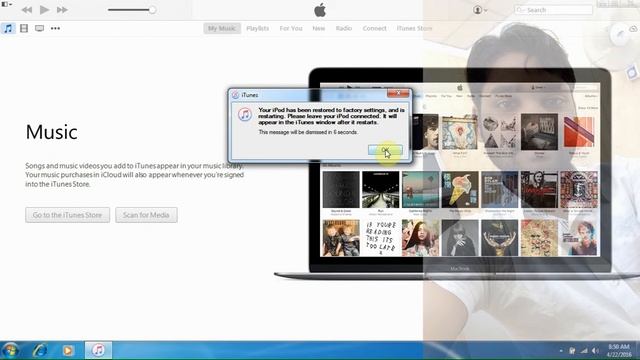Click the iTunes icon inside the dialog

pos(245,115)
